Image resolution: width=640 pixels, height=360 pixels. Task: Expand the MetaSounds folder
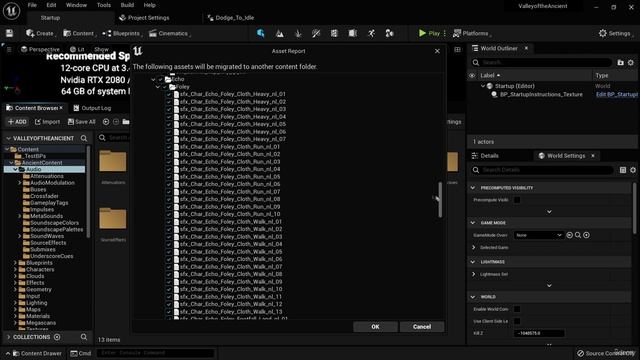click(20, 216)
